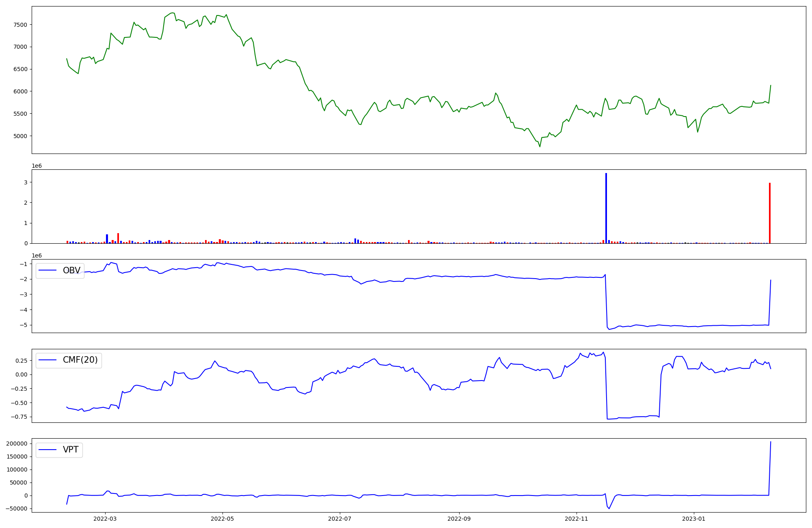Click the 200000 VPT axis label
The image size is (812, 528).
click(x=17, y=444)
